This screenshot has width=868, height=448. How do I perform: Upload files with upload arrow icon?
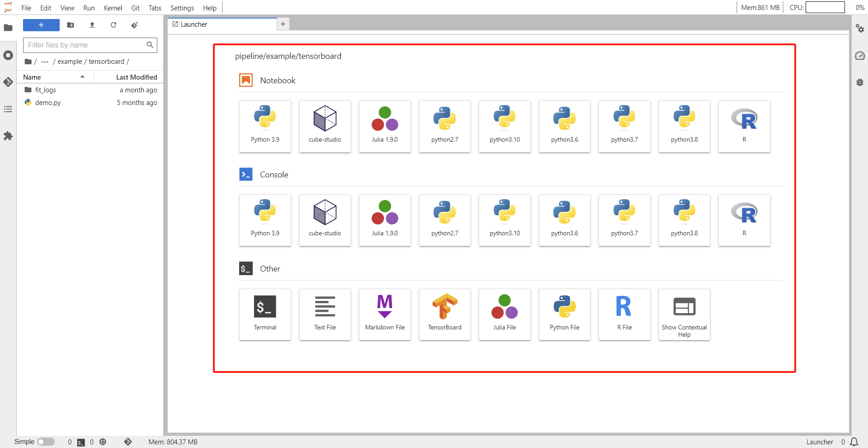point(92,25)
